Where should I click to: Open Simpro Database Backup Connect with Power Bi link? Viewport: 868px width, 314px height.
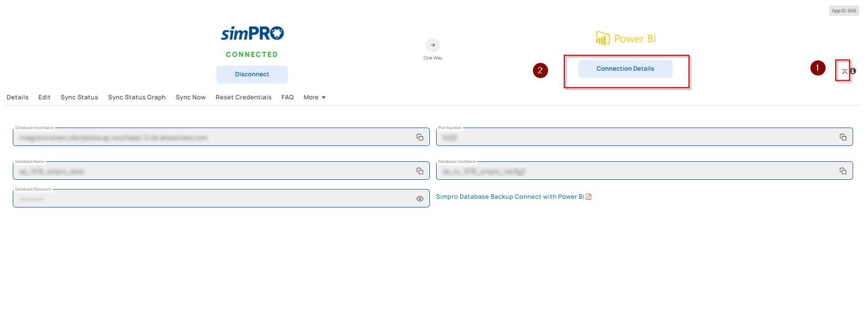510,197
